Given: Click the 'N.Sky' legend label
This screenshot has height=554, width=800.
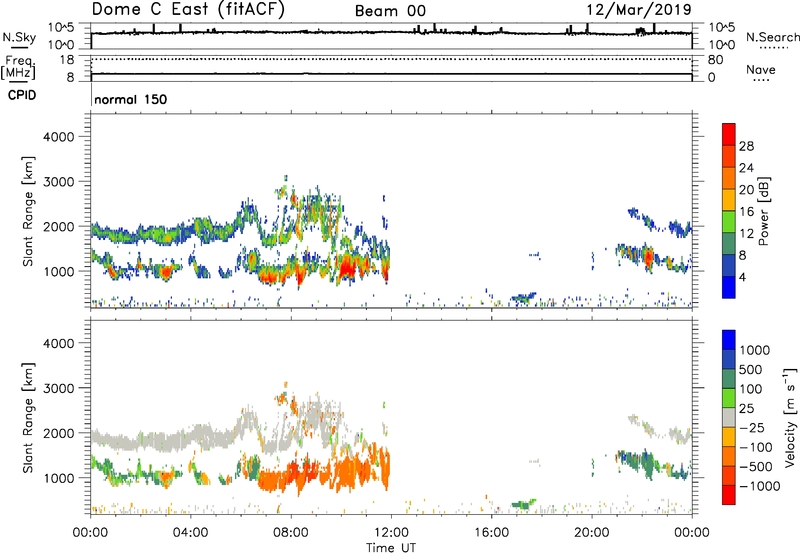Looking at the screenshot, I should pyautogui.click(x=19, y=37).
